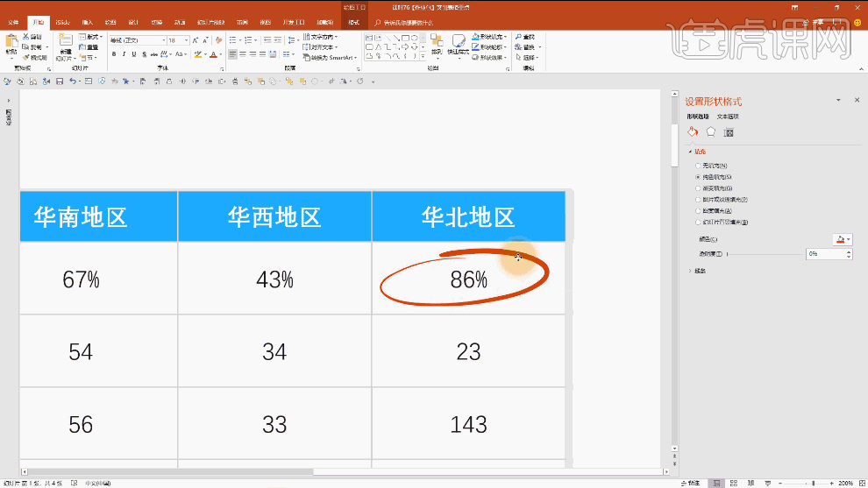
Task: Open Effects pentagon tab icon
Action: tap(711, 131)
